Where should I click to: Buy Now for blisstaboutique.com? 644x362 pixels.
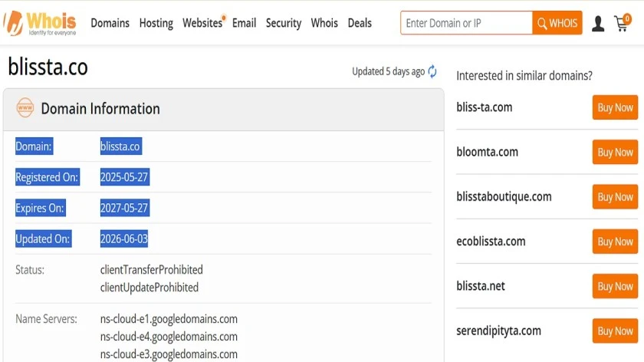coord(615,197)
